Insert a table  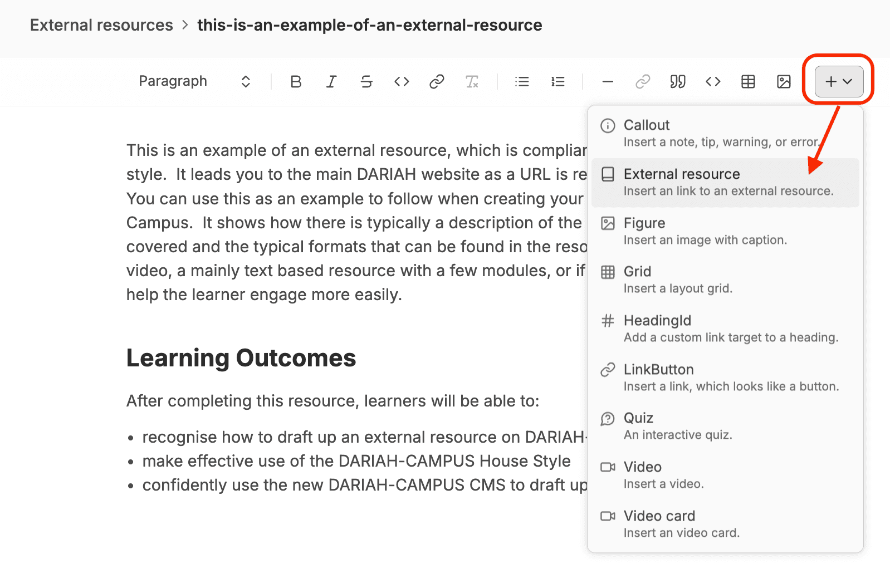(x=748, y=82)
